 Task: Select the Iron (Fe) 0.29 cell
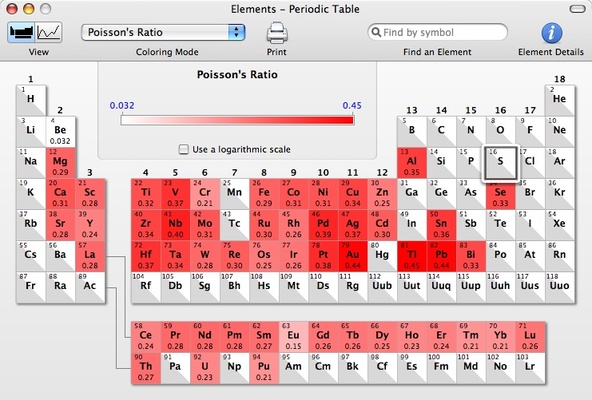click(264, 194)
